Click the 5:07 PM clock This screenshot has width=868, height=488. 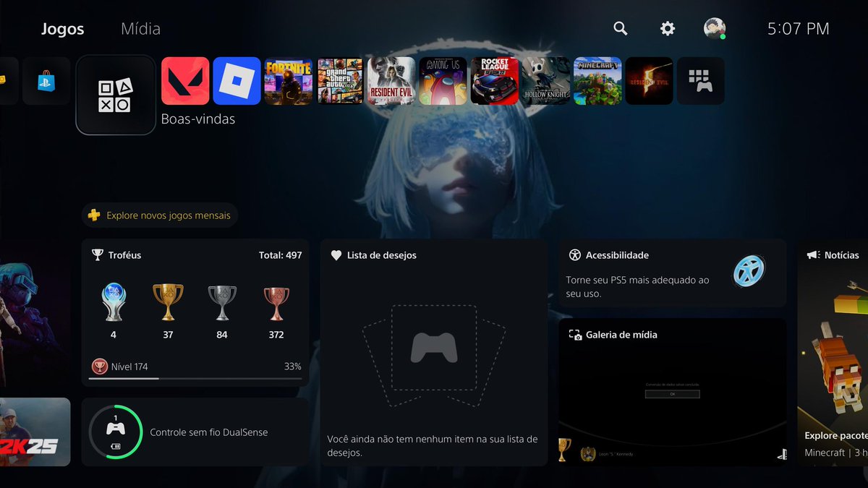pos(798,29)
